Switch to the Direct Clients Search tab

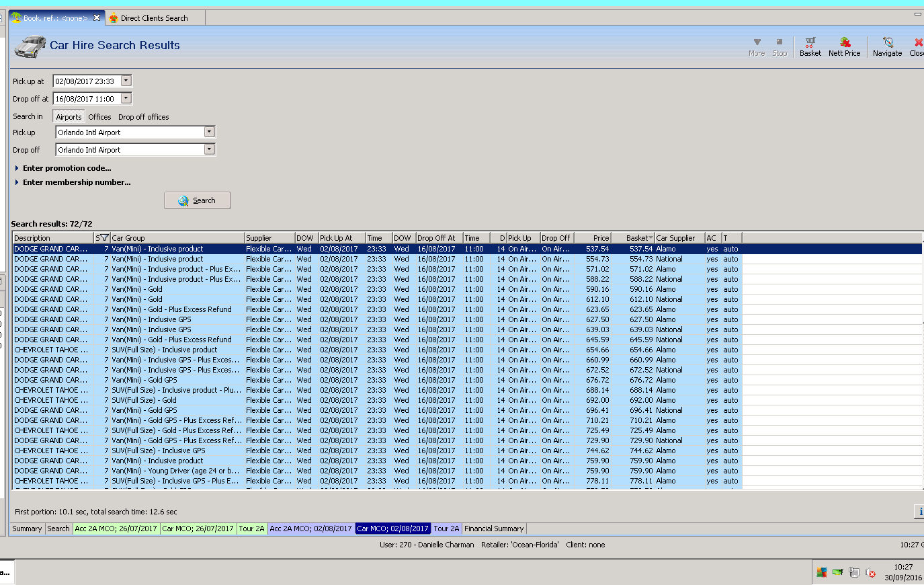click(154, 18)
